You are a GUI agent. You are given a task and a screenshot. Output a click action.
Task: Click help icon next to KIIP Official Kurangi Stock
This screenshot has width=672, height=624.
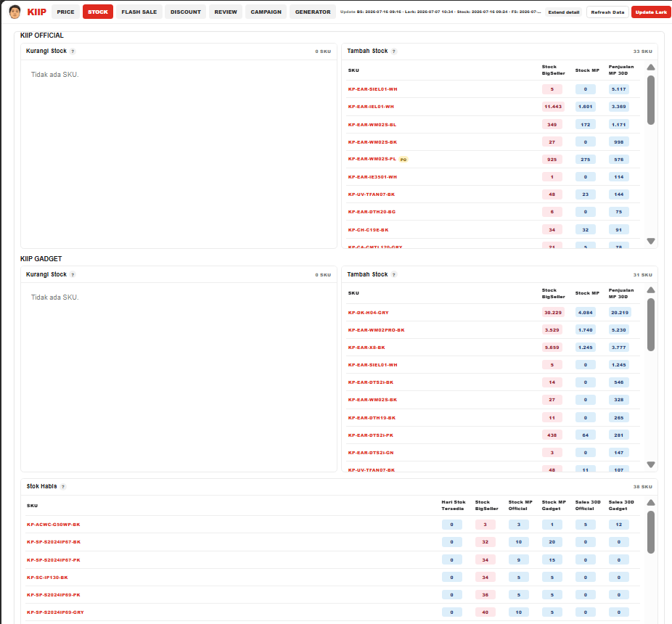pos(73,52)
